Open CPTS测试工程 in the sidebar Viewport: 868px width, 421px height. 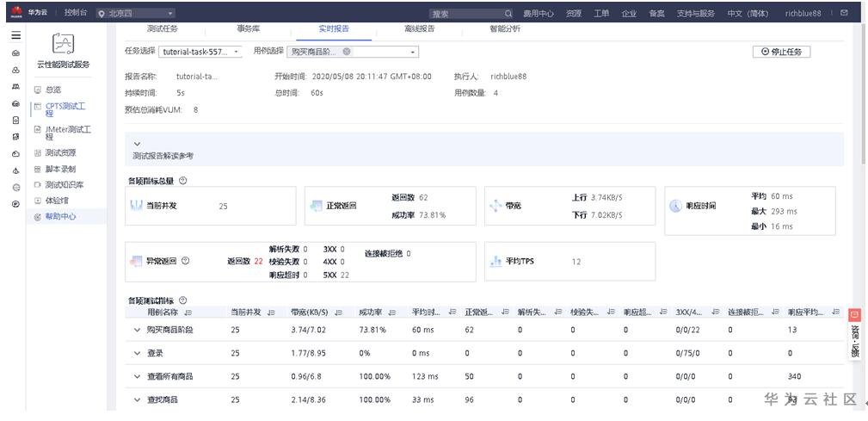pos(65,109)
